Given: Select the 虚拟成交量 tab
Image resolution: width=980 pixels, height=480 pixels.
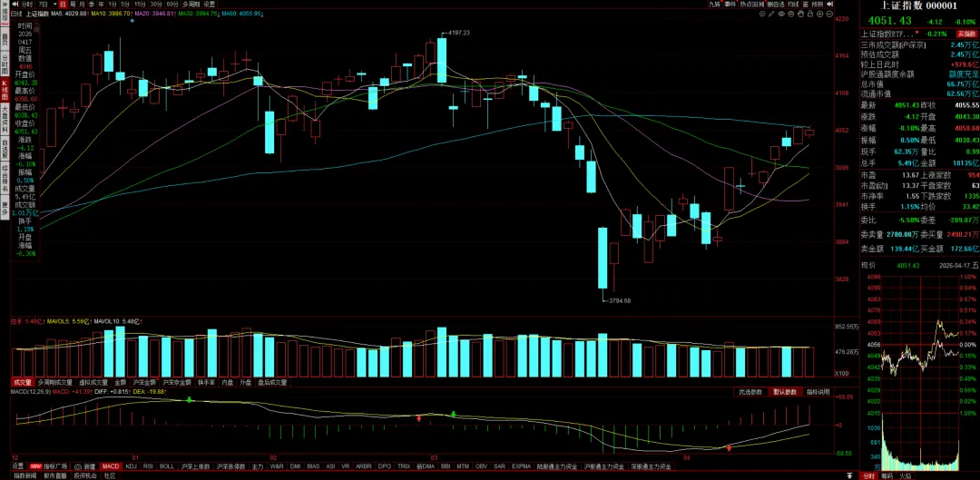Looking at the screenshot, I should (93, 382).
